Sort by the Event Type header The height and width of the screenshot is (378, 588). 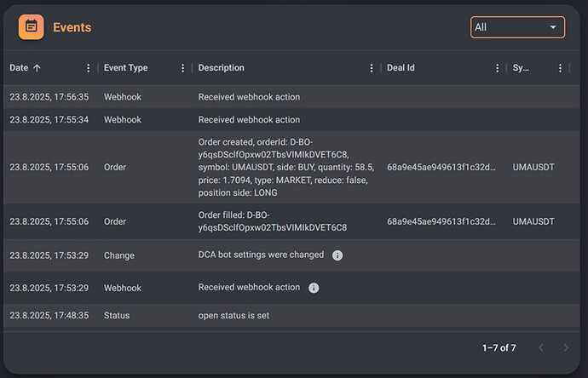coord(125,68)
